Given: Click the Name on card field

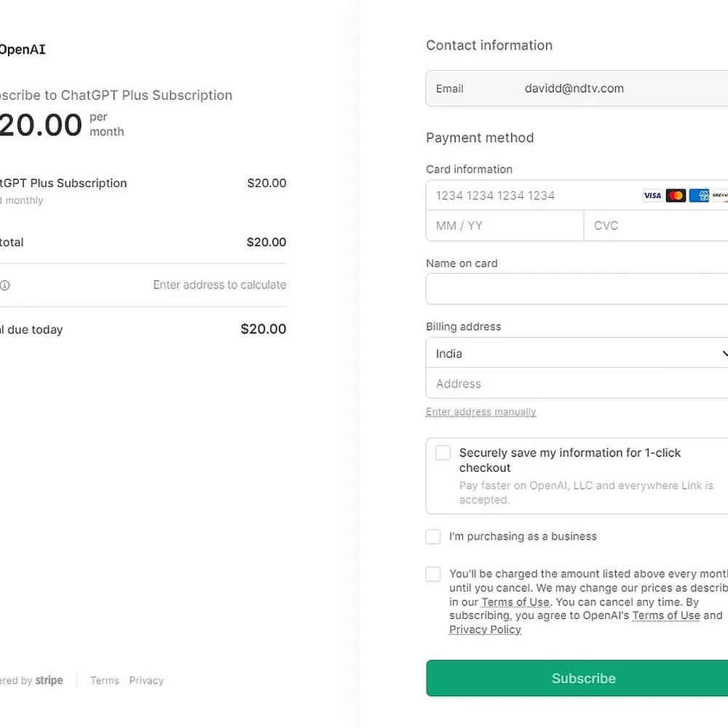Looking at the screenshot, I should (x=575, y=289).
